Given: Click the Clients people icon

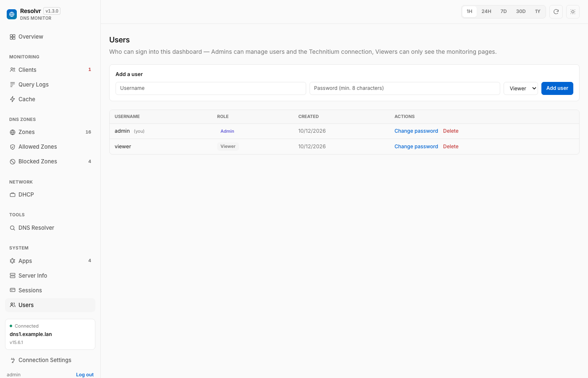Looking at the screenshot, I should pos(13,70).
